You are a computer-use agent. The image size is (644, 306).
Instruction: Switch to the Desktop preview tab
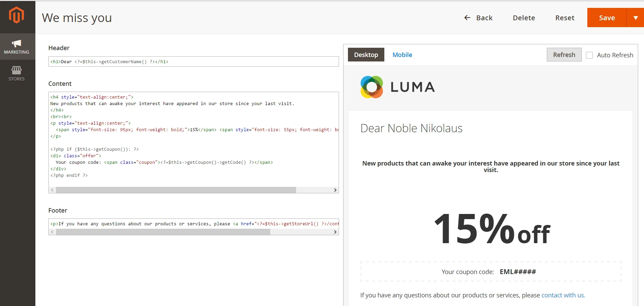point(366,55)
